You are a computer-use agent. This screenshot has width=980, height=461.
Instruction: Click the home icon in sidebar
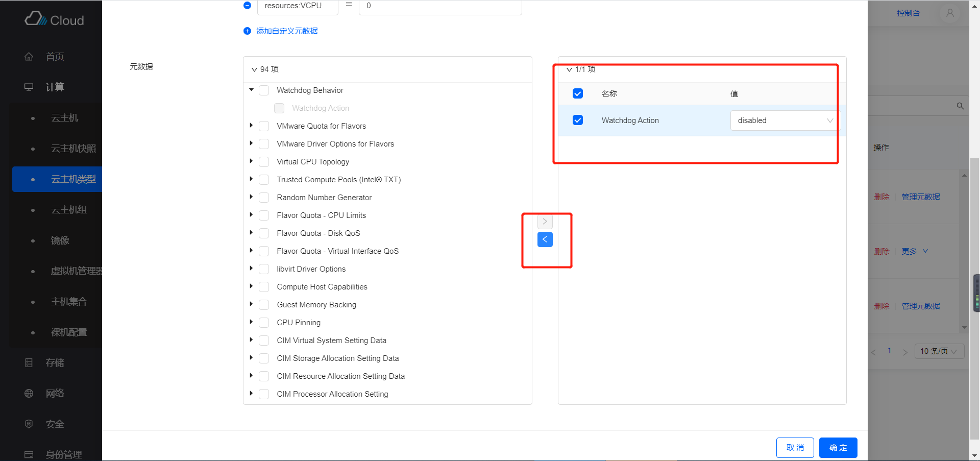29,57
